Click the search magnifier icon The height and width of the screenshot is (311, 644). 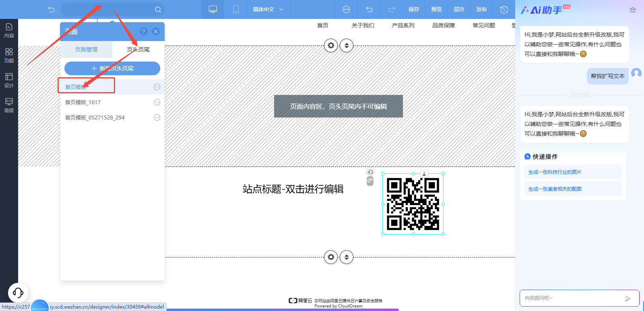tap(158, 10)
